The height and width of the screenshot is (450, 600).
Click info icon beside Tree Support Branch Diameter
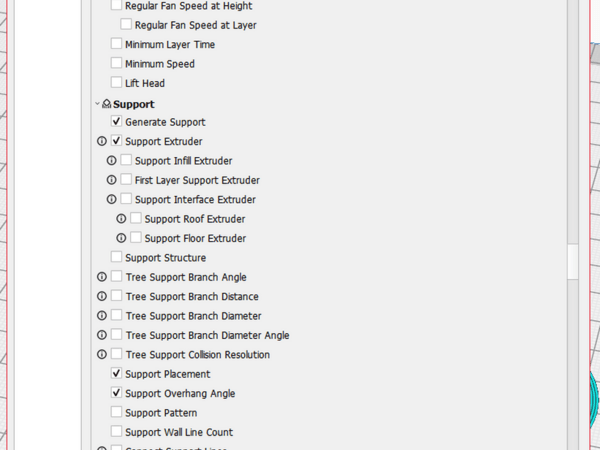pos(102,316)
